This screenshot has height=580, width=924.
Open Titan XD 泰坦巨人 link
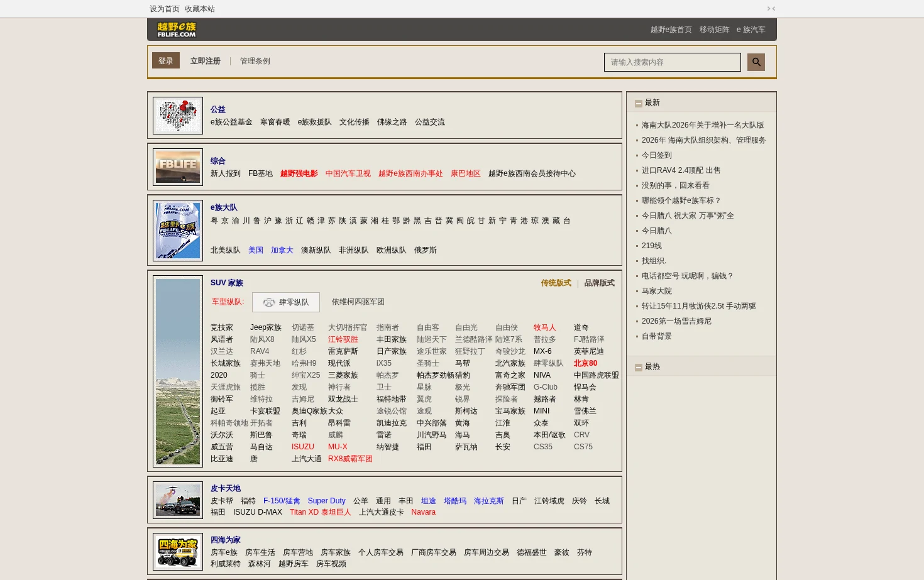tap(321, 512)
